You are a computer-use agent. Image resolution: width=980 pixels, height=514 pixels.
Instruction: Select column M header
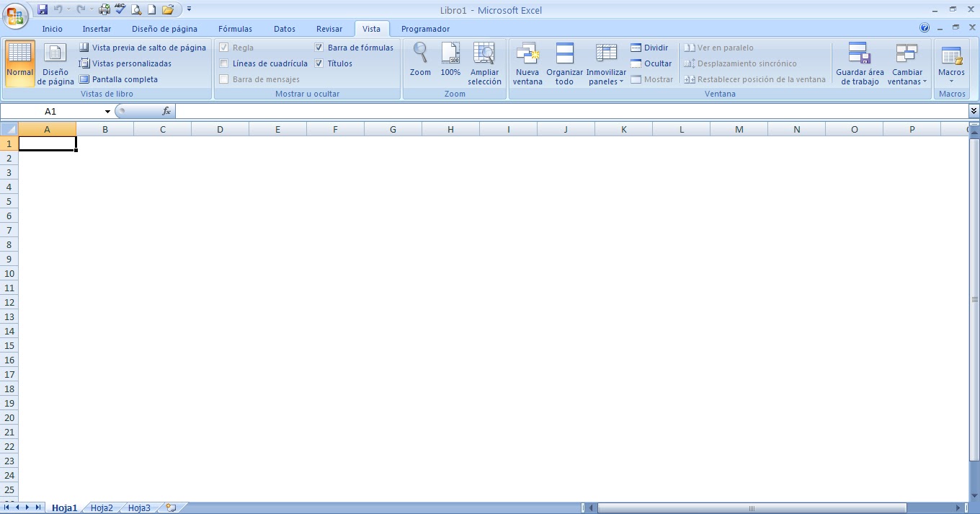point(739,129)
